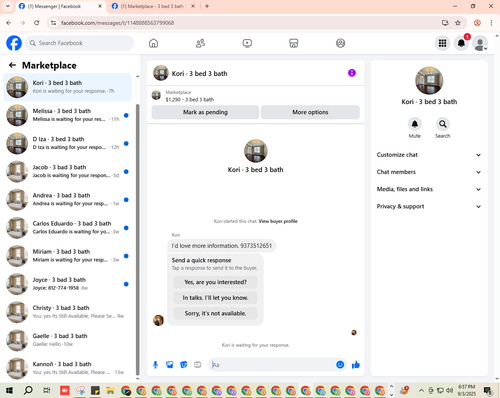The image size is (500, 398).
Task: Open the Video icon in top navigation
Action: (x=247, y=43)
